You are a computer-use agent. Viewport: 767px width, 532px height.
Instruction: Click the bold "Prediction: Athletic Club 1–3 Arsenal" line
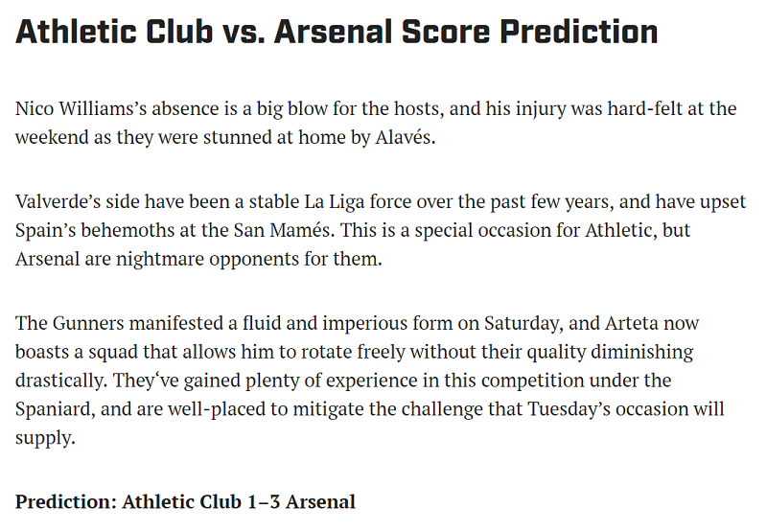click(x=185, y=501)
